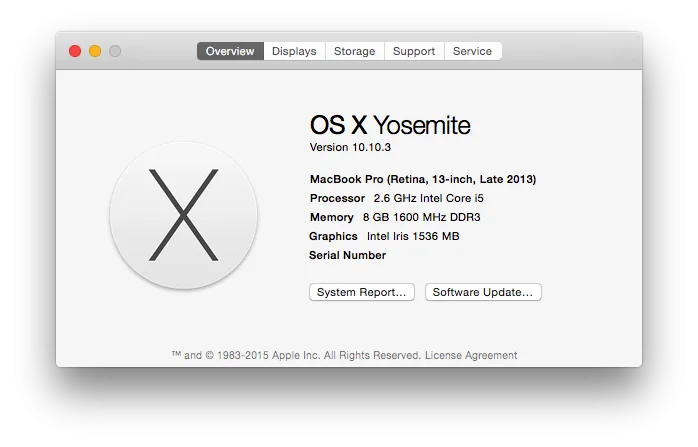Click the Processor label
The height and width of the screenshot is (447, 698).
click(x=337, y=198)
